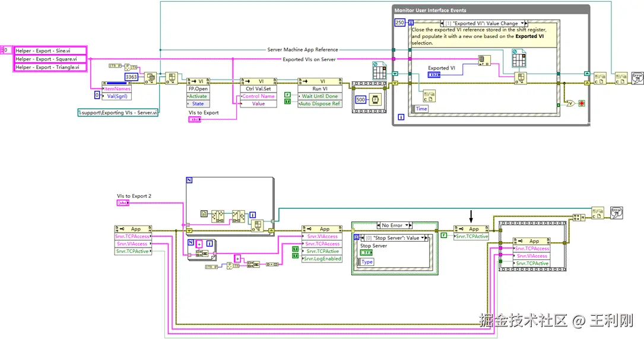Select the Or function before the loop stop terminal
Viewport: 644px width, 339px height.
(570, 103)
